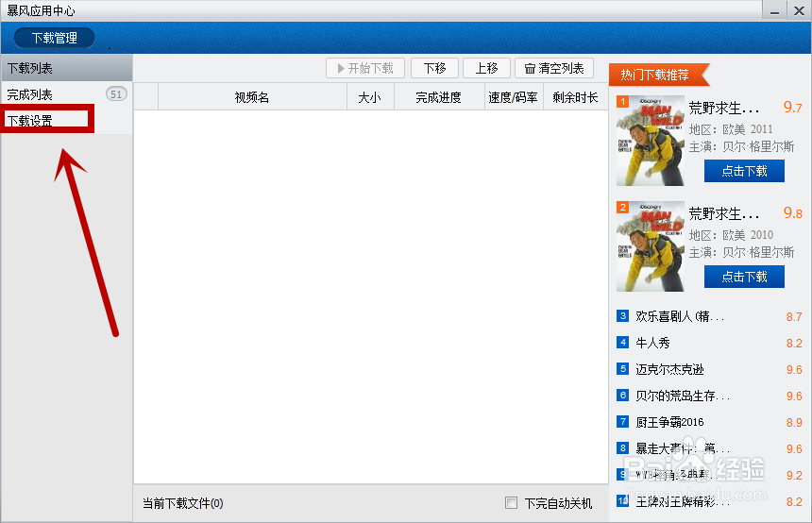Screen dimensions: 812x523
Task: Open 王牌对王牌精彩 in the recommendations
Action: (683, 501)
